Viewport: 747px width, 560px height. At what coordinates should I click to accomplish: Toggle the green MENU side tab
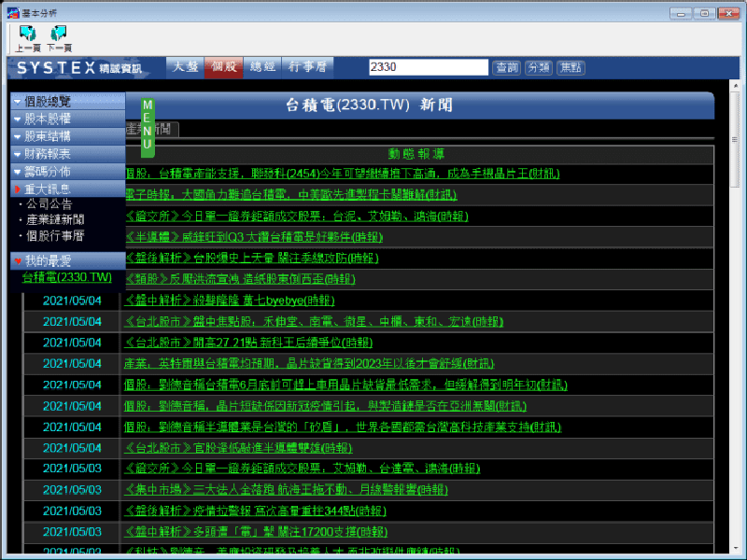click(x=148, y=127)
